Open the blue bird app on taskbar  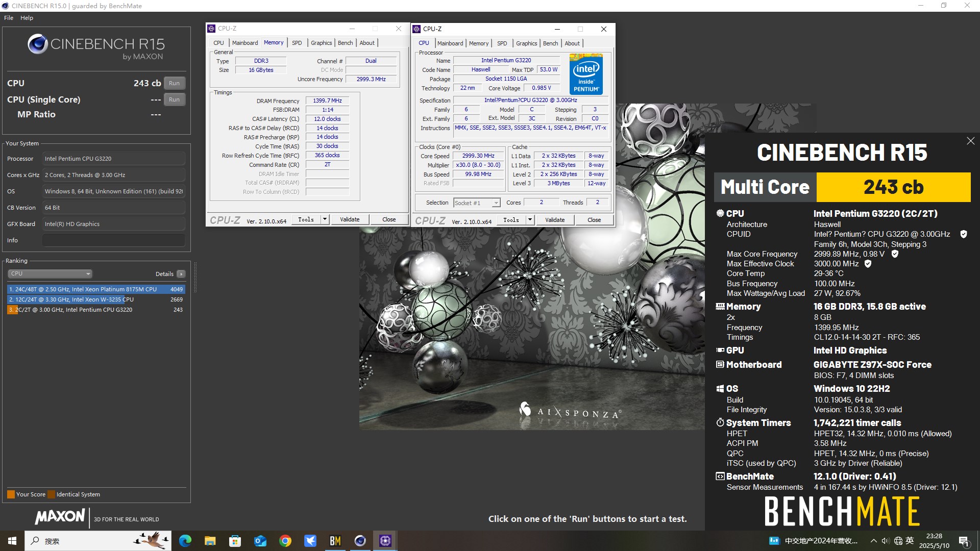point(310,541)
